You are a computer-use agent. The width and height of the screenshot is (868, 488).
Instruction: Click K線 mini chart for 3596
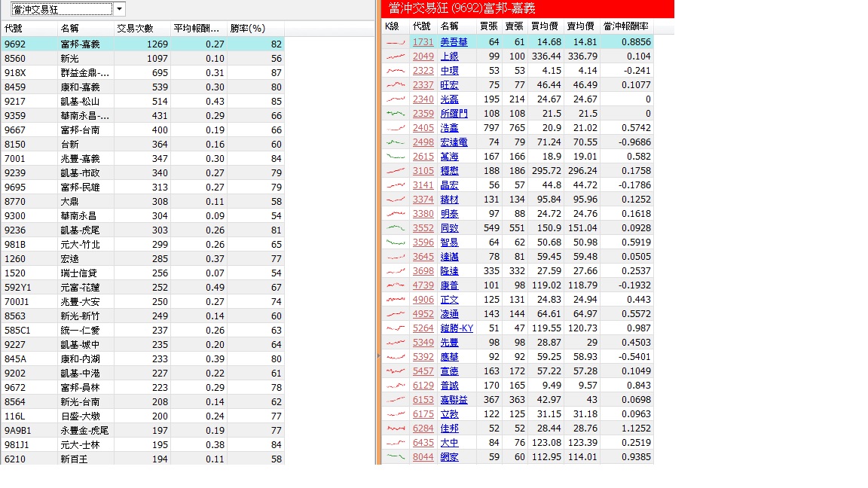click(x=396, y=242)
